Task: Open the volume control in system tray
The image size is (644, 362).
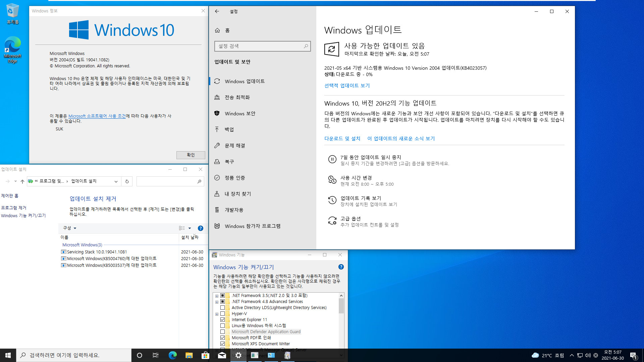Action: coord(588,355)
